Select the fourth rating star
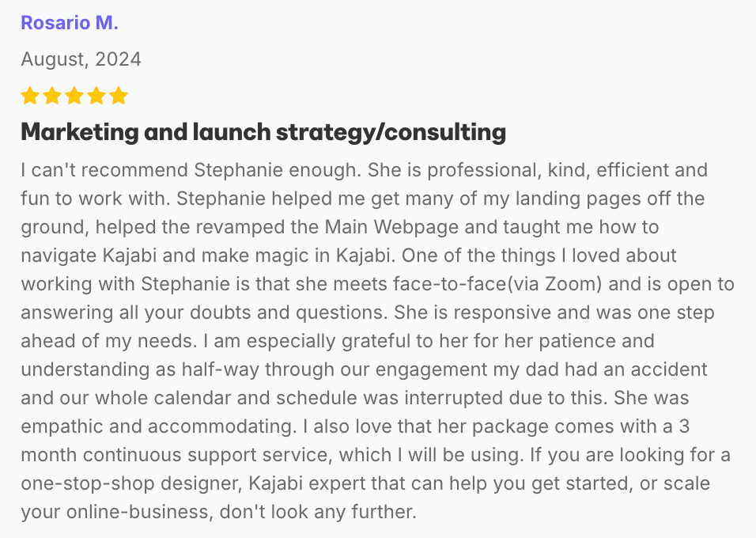 [96, 96]
